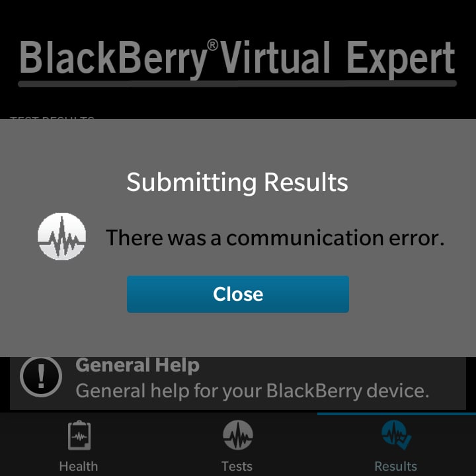Open the General Help heading
This screenshot has width=476, height=476.
click(138, 365)
